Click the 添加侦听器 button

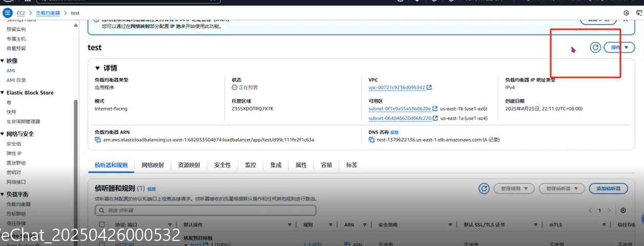pyautogui.click(x=608, y=189)
